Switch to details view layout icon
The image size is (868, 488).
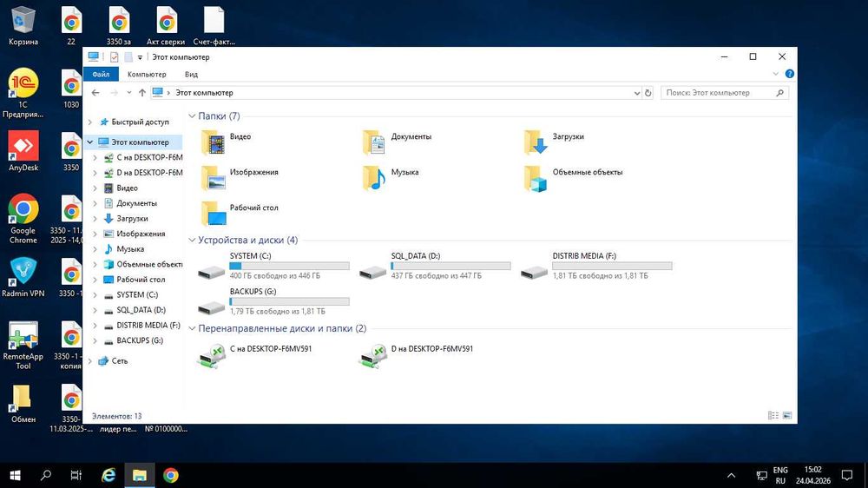tap(773, 415)
